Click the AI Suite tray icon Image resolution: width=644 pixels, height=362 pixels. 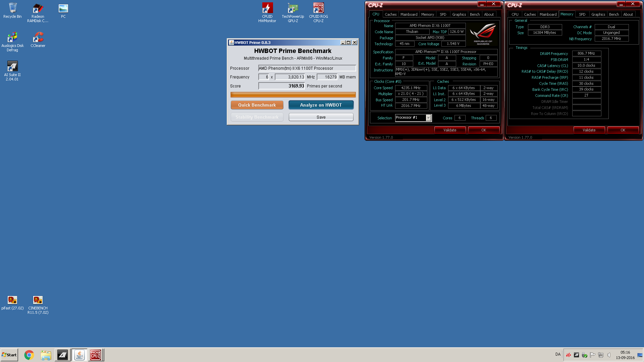click(576, 355)
